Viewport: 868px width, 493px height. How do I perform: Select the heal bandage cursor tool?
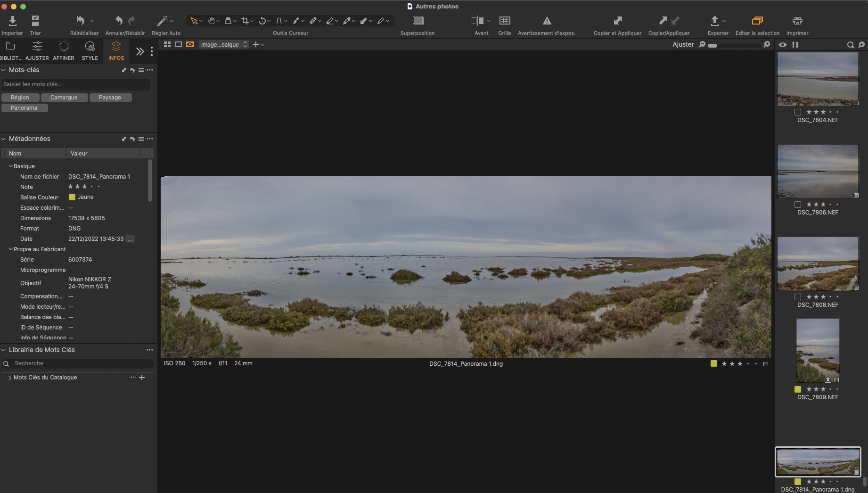point(313,21)
